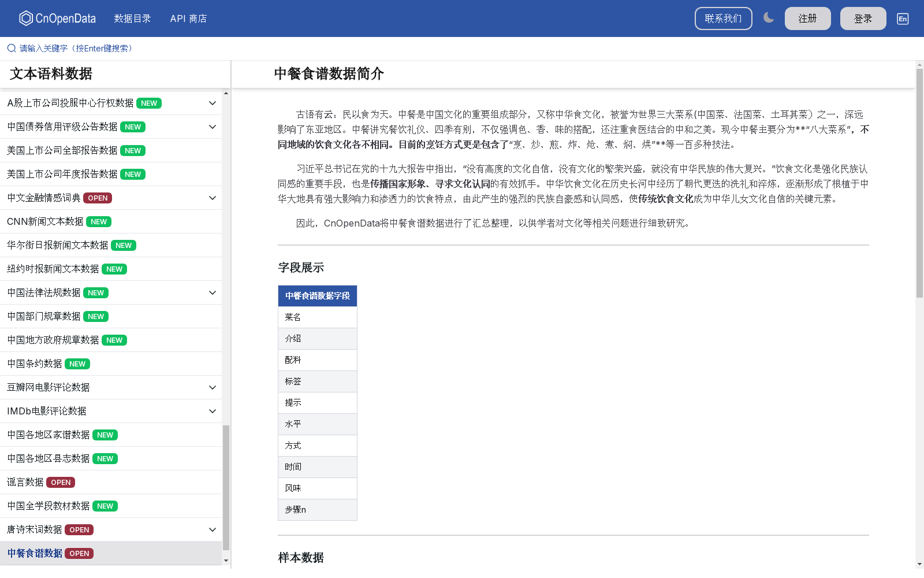Click the search magnifier icon
Screen dimensions: 924x578
12,48
